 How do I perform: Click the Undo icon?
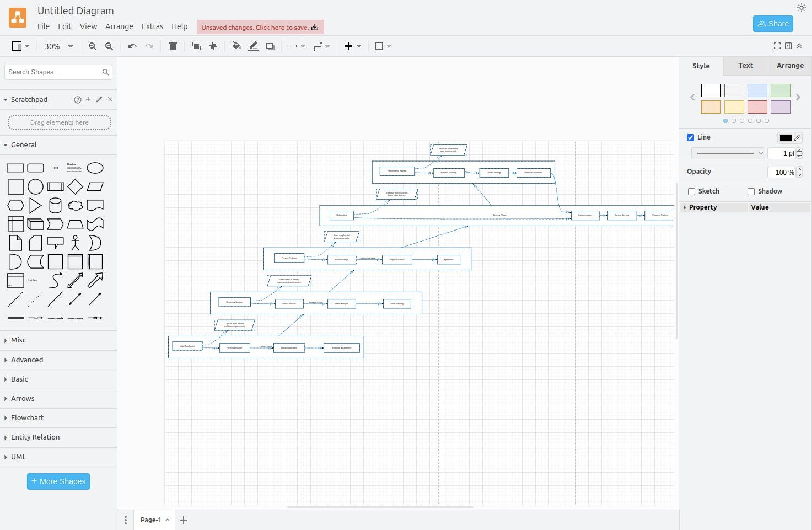(131, 46)
